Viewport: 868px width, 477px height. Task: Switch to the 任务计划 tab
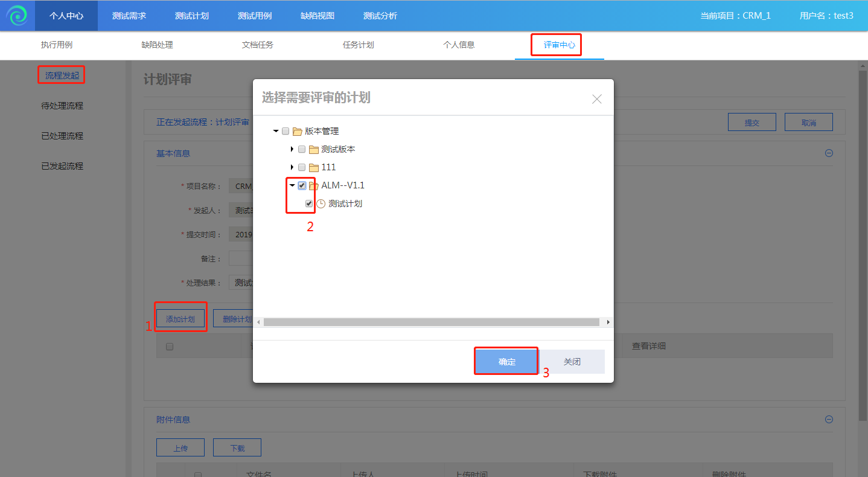pyautogui.click(x=358, y=45)
